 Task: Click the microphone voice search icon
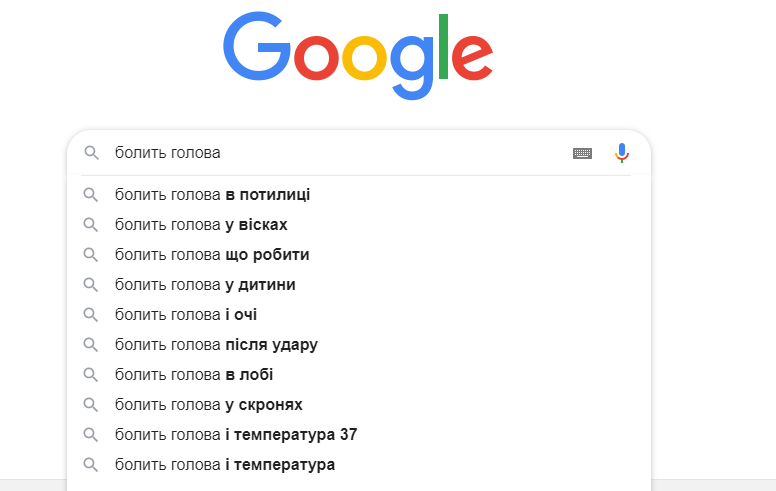622,153
